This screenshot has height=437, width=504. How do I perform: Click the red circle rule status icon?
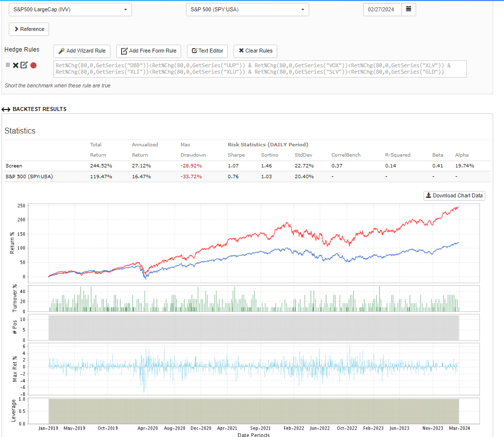pos(33,65)
